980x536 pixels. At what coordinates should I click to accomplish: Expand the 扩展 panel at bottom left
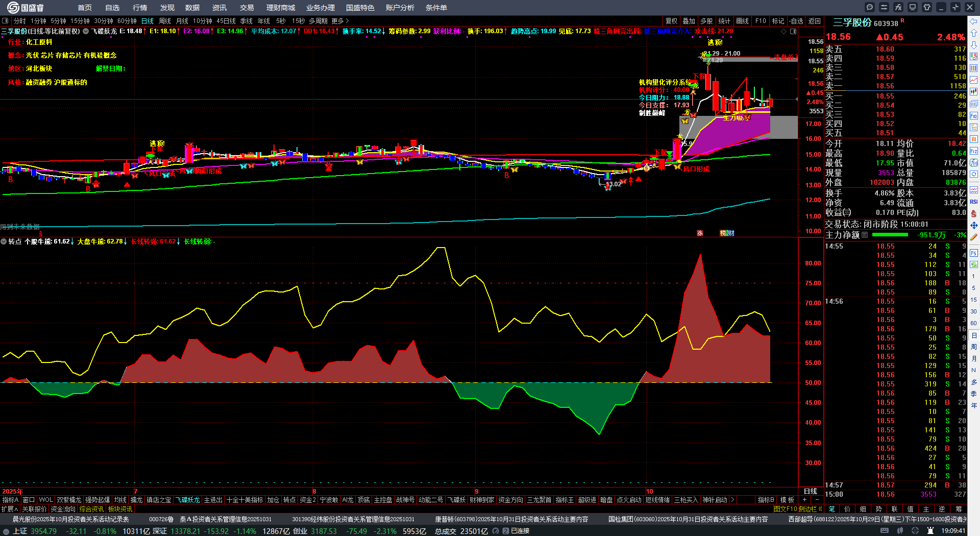click(10, 509)
